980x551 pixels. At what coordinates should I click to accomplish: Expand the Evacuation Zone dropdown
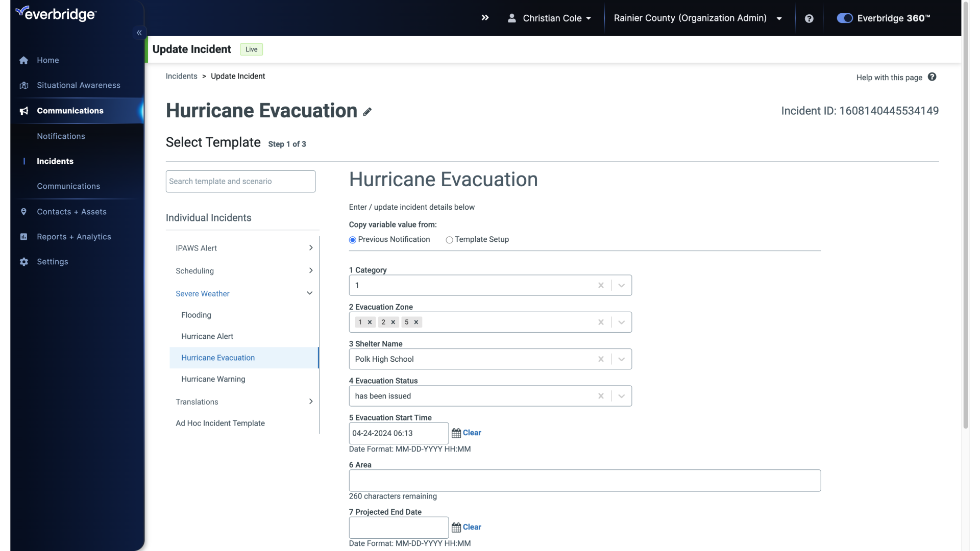(x=621, y=321)
